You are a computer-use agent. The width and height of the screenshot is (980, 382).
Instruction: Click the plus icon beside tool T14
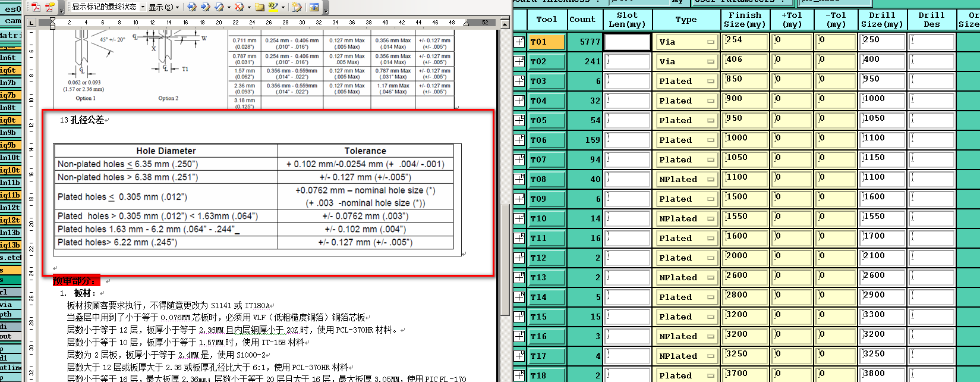pos(519,297)
